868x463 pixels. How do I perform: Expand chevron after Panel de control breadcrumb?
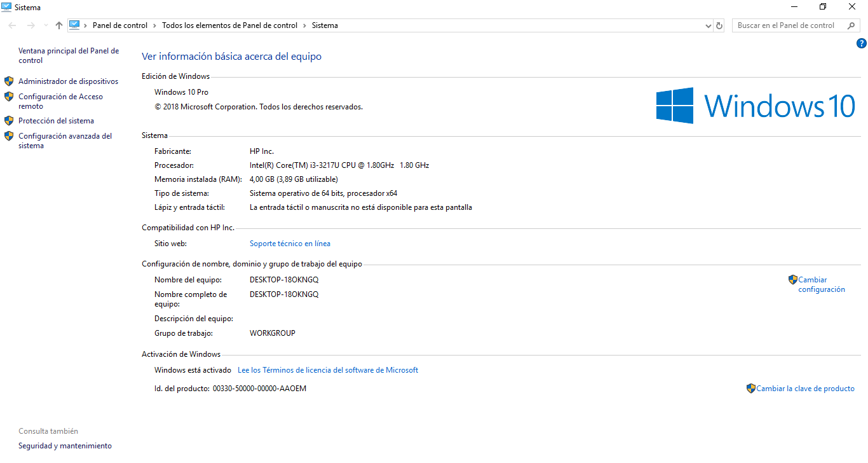(x=154, y=25)
